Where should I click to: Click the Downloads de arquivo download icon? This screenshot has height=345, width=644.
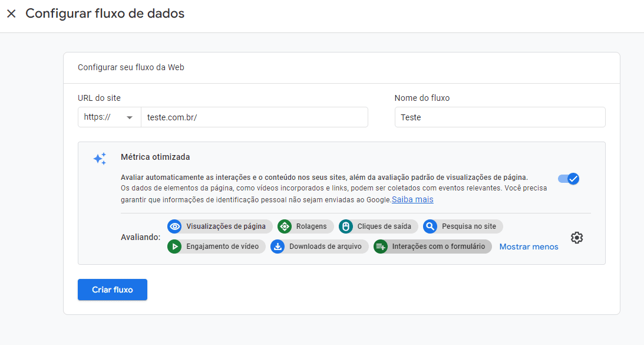(x=277, y=246)
